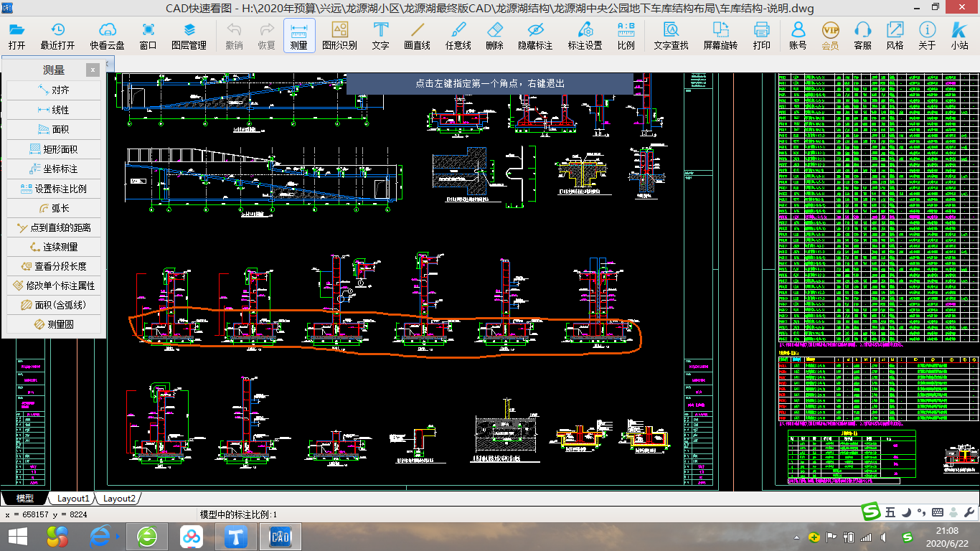The height and width of the screenshot is (551, 980).
Task: Close the 测量 panel
Action: (x=93, y=70)
